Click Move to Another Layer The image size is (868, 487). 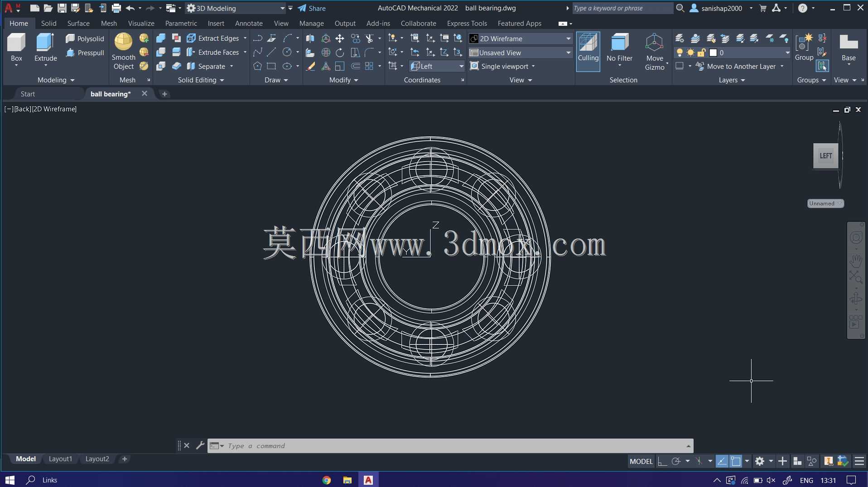coord(736,66)
